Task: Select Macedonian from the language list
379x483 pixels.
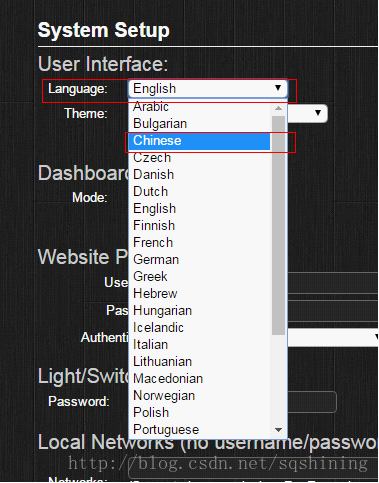Action: coord(199,379)
